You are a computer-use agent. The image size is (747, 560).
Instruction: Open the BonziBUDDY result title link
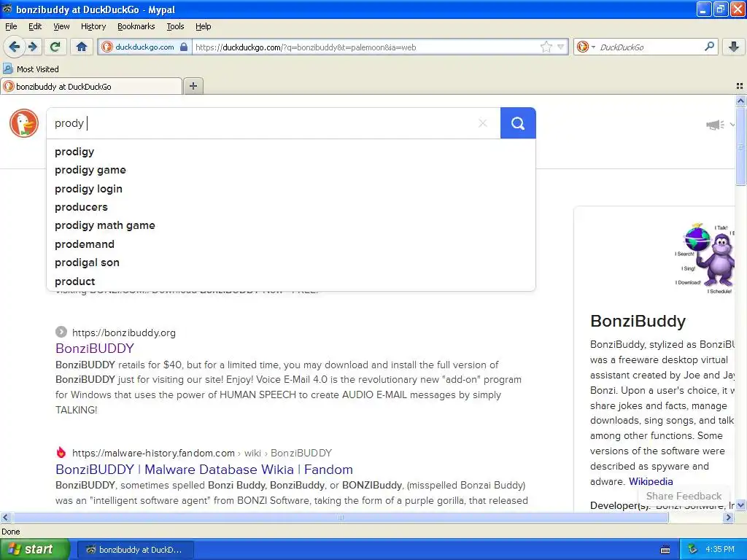[95, 348]
